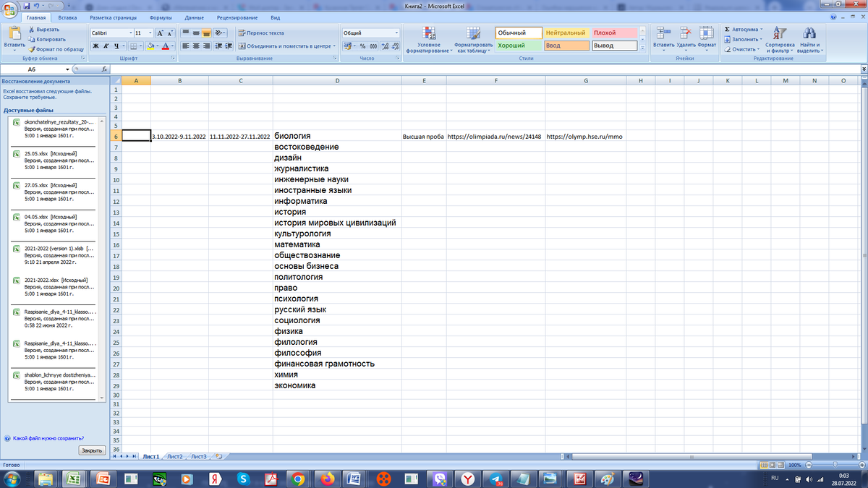Viewport: 868px width, 488px height.
Task: Open the Общий number format dropdown
Action: [396, 33]
